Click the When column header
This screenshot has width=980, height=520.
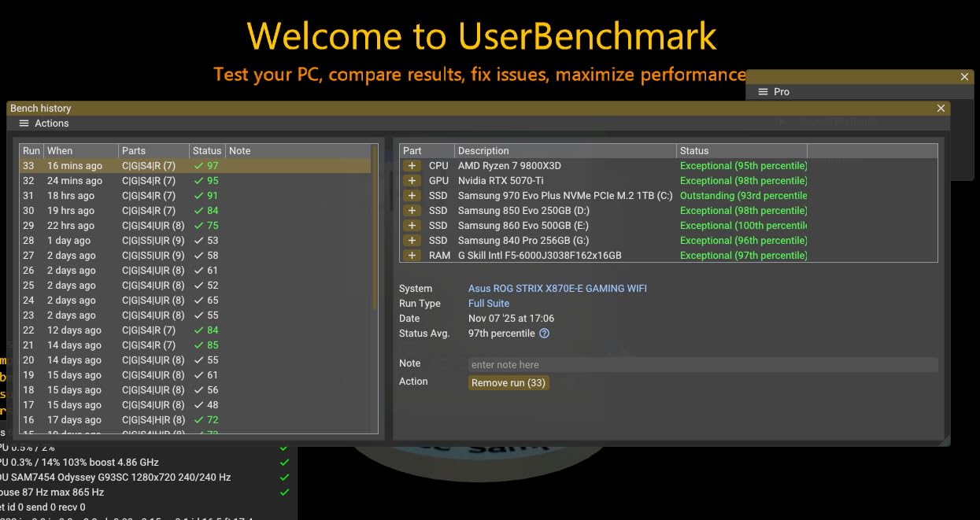[81, 151]
